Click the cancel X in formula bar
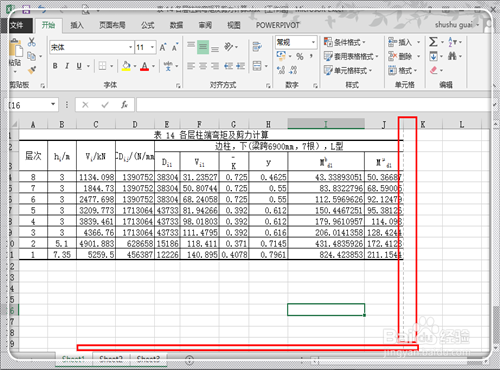The height and width of the screenshot is (370, 500). click(85, 105)
